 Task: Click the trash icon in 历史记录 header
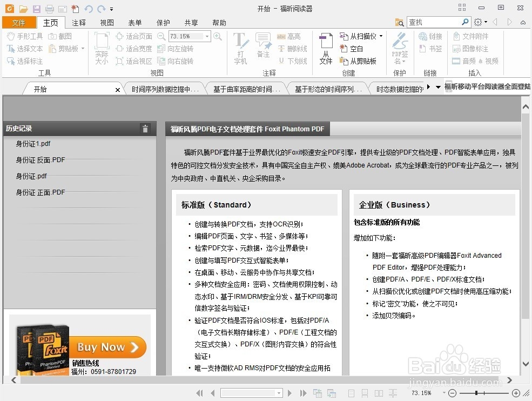pos(145,128)
